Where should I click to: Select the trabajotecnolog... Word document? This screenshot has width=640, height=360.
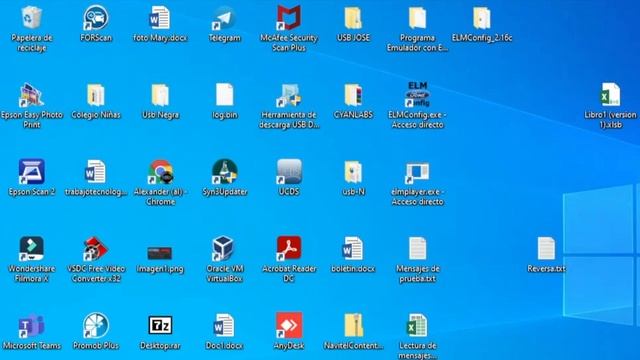[96, 172]
